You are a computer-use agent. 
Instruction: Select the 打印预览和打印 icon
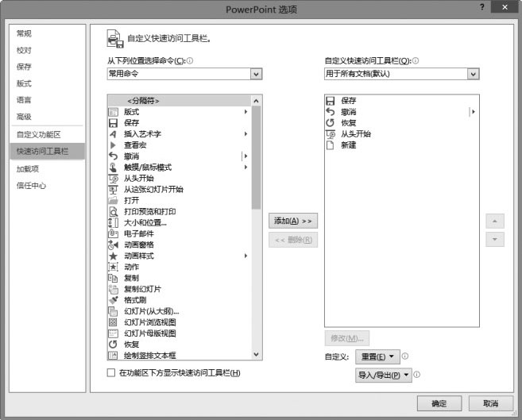point(113,211)
